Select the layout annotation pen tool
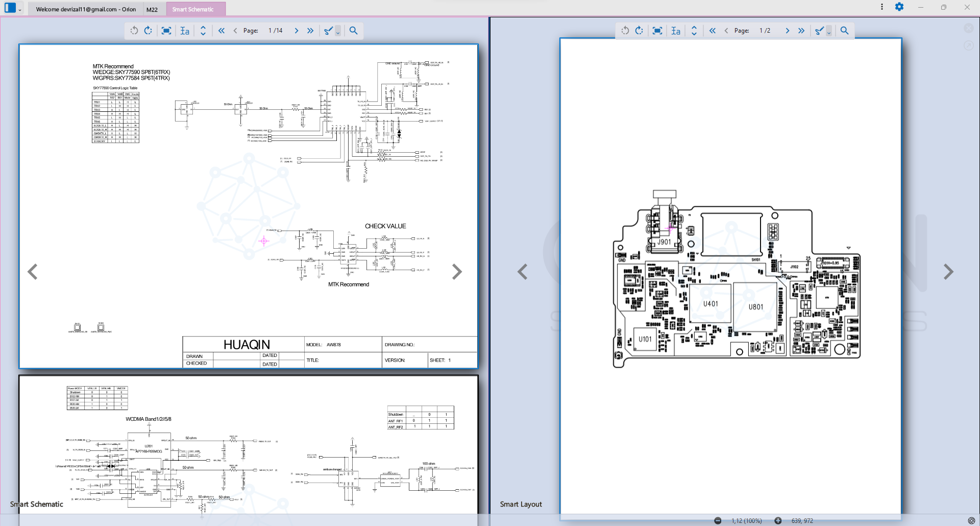The image size is (980, 526). coord(819,31)
